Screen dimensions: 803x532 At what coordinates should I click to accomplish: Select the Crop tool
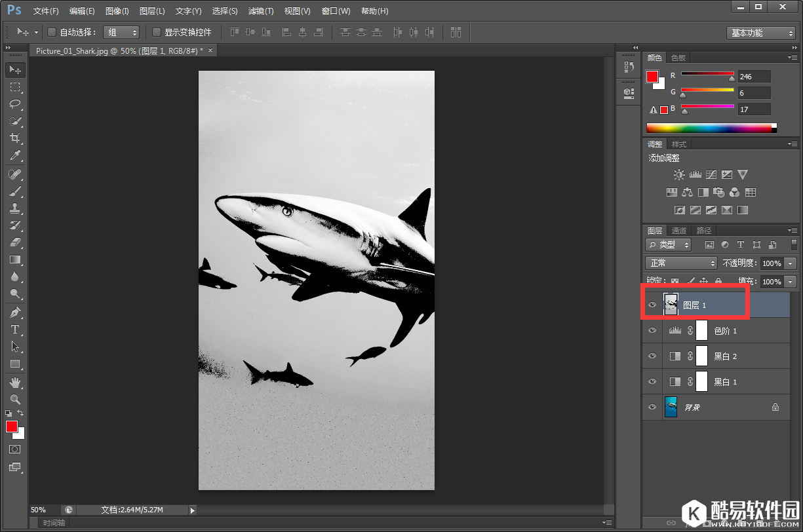click(x=15, y=138)
